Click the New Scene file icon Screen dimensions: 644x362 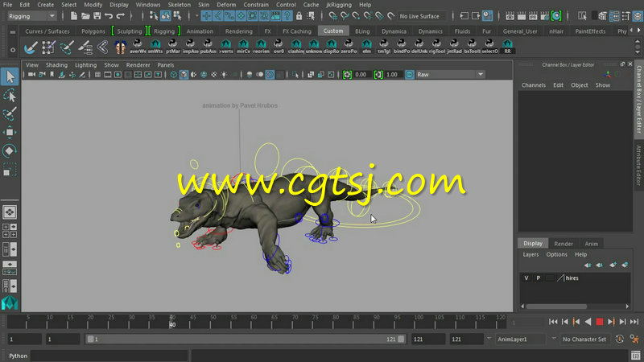coord(73,16)
